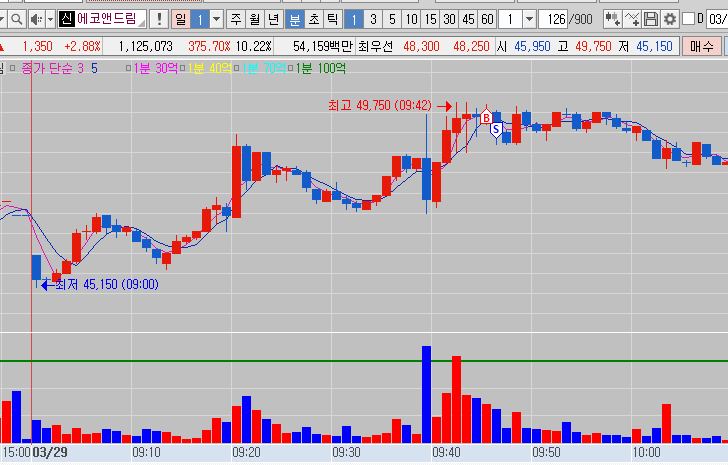Expand the daily period dropdown arrow
Image resolution: width=728 pixels, height=465 pixels.
216,19
